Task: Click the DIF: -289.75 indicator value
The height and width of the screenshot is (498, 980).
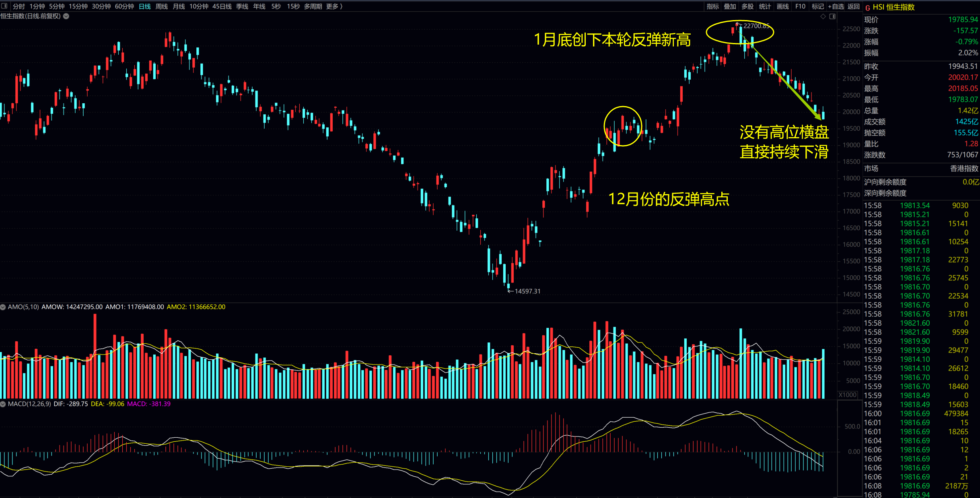Action: point(71,404)
